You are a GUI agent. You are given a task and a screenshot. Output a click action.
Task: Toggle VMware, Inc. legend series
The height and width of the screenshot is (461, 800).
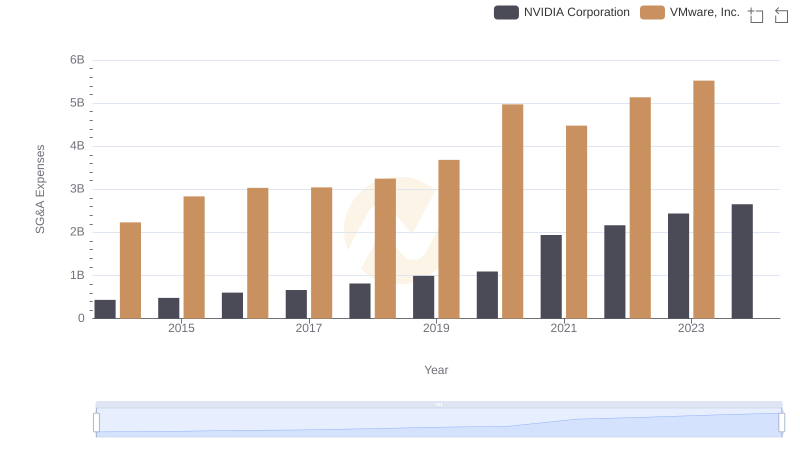coord(690,12)
